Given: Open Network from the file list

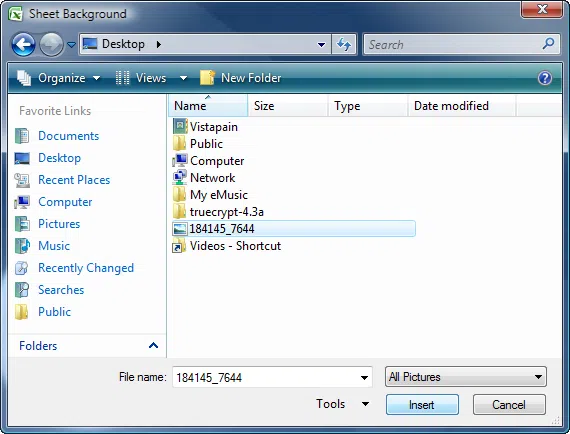Looking at the screenshot, I should coord(204,178).
